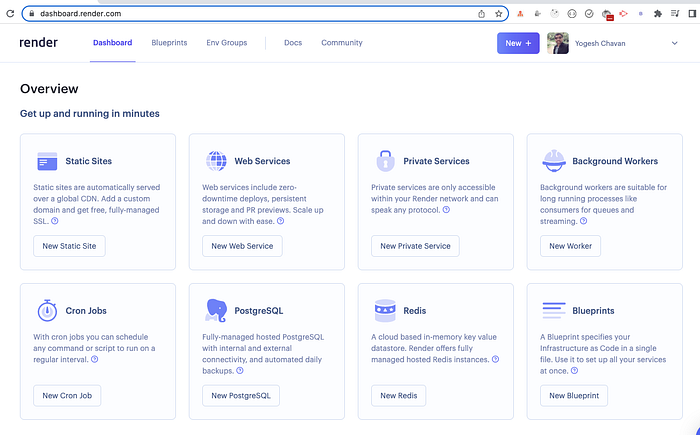Open help icon after Cron Jobs description
700x435 pixels.
pyautogui.click(x=95, y=360)
